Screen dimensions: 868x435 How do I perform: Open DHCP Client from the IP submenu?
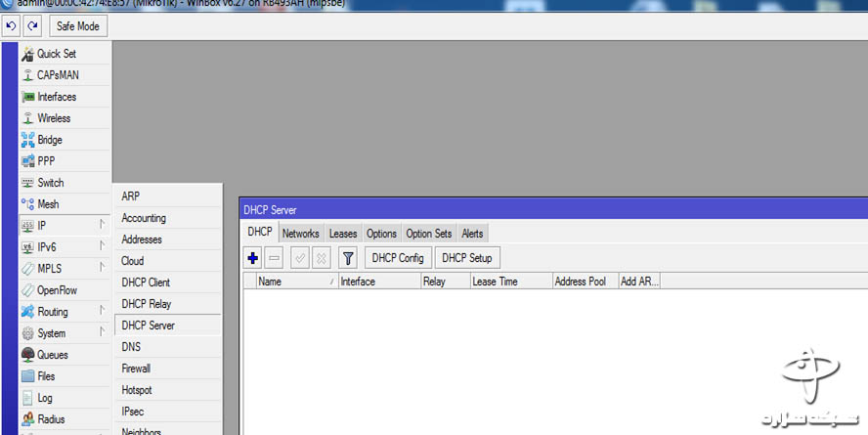pyautogui.click(x=168, y=283)
